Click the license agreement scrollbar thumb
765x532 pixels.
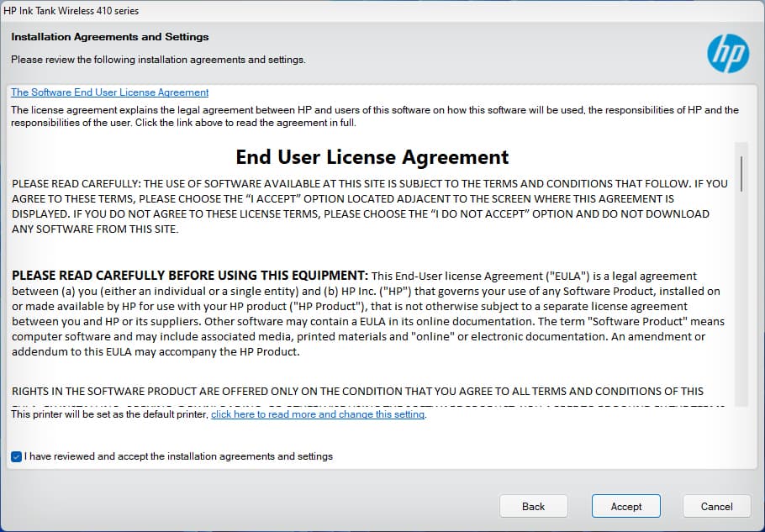[741, 174]
